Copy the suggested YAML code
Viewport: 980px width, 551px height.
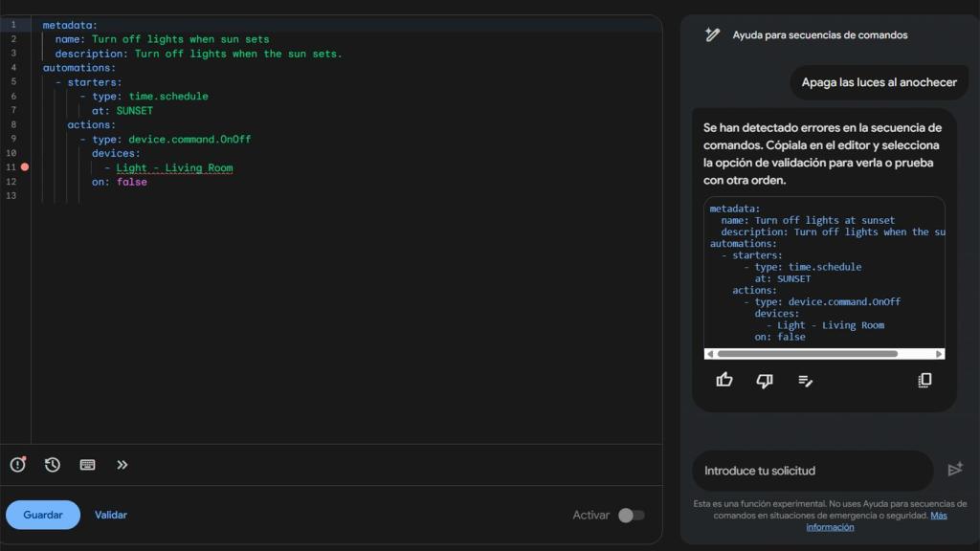pyautogui.click(x=924, y=380)
